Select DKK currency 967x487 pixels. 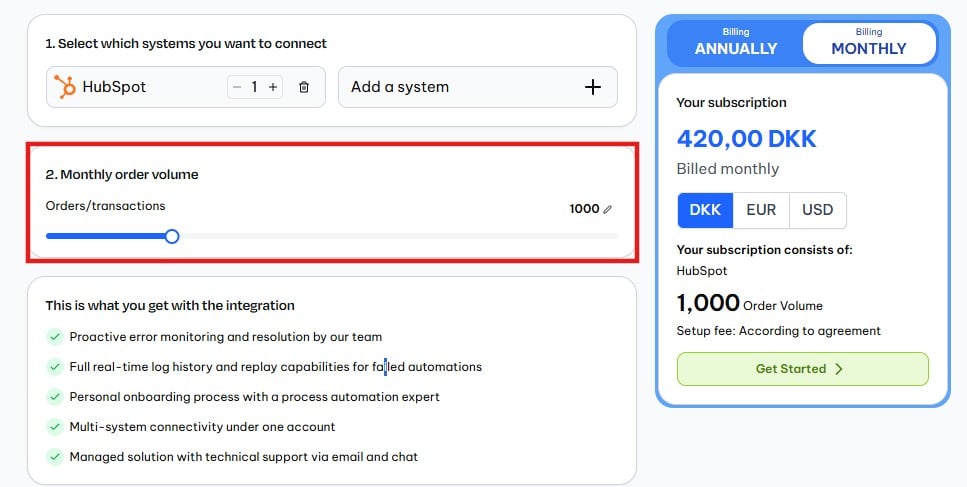pyautogui.click(x=705, y=210)
